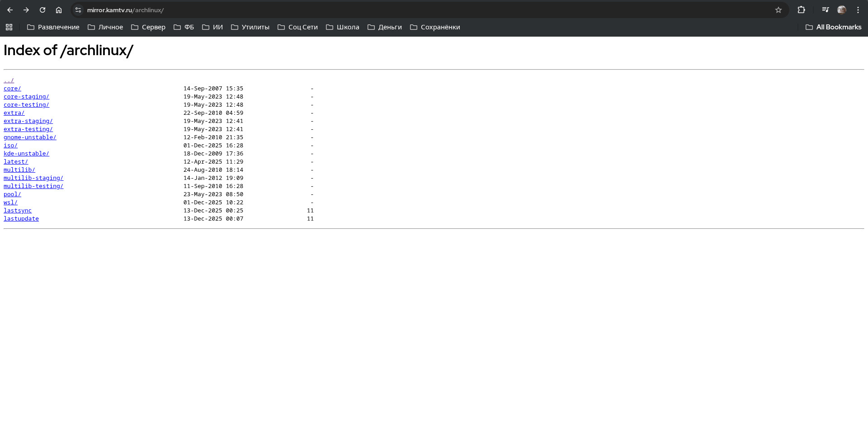
Task: Open the ИИ bookmarks folder
Action: point(212,27)
